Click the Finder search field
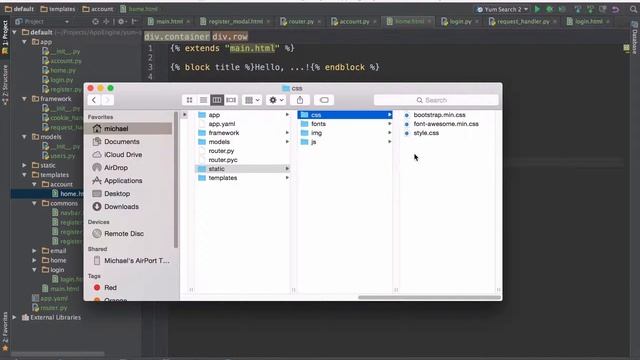 tap(436, 100)
